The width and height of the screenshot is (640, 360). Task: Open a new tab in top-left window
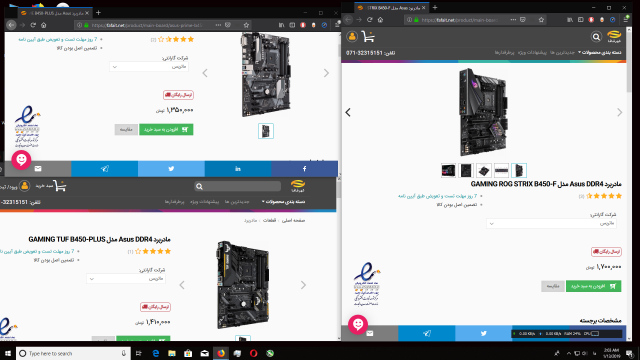click(x=98, y=13)
